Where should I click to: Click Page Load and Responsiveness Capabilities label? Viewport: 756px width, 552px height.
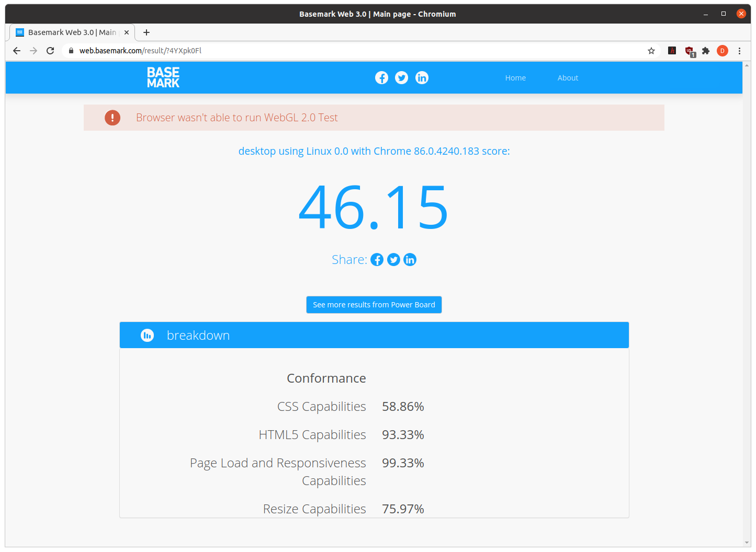278,472
